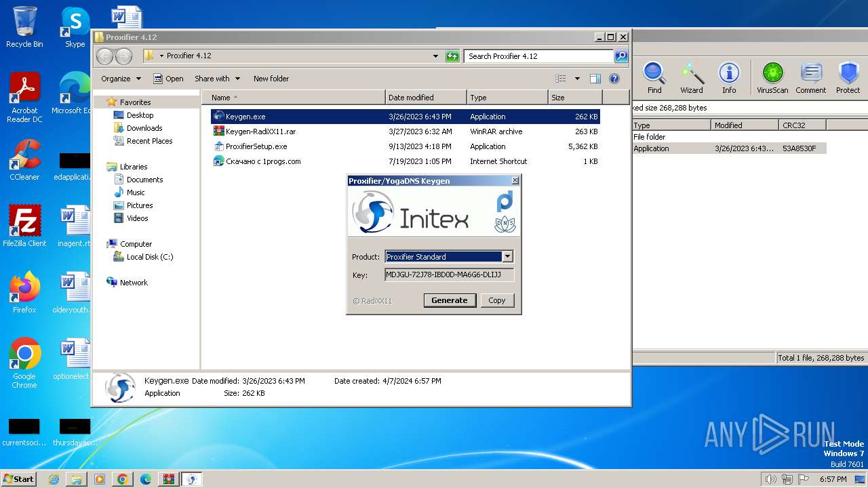Click the Explorer forward navigation button
The height and width of the screenshot is (488, 868).
[x=123, y=56]
